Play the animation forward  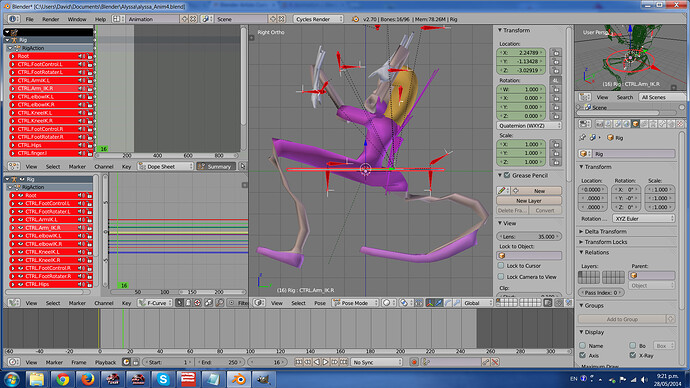(326, 362)
